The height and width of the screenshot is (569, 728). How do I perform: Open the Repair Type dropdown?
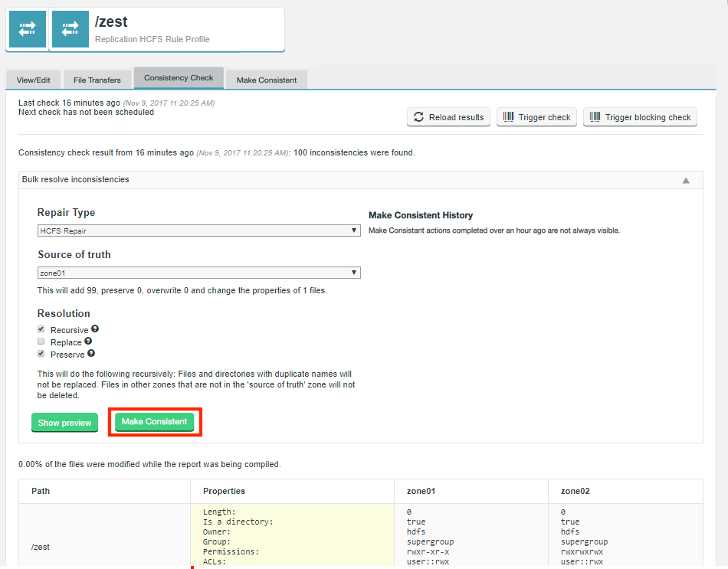pyautogui.click(x=198, y=231)
